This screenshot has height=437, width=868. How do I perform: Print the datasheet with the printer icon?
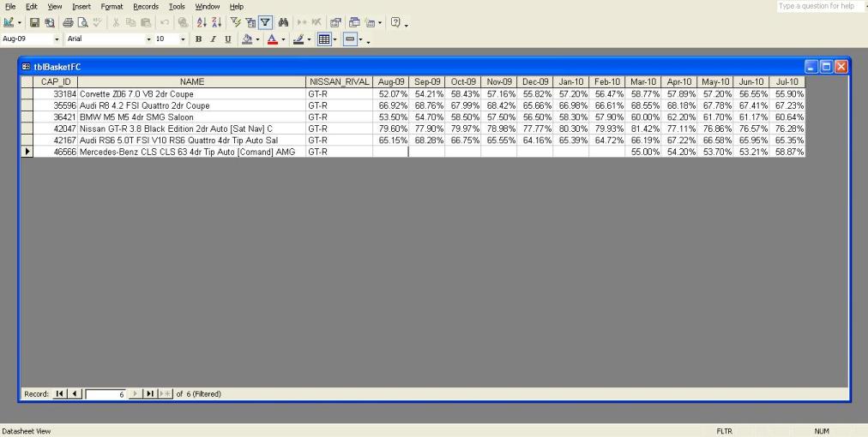(x=68, y=22)
